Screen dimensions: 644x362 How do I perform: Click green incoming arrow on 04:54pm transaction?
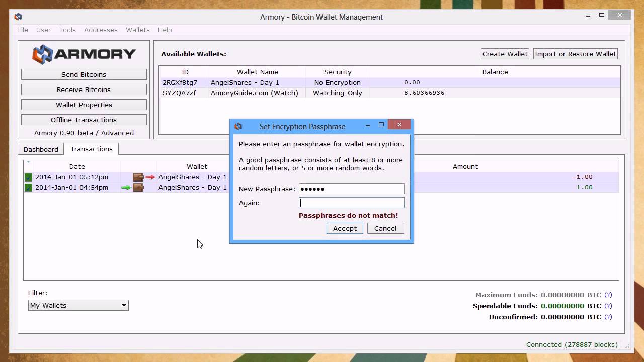pos(126,188)
